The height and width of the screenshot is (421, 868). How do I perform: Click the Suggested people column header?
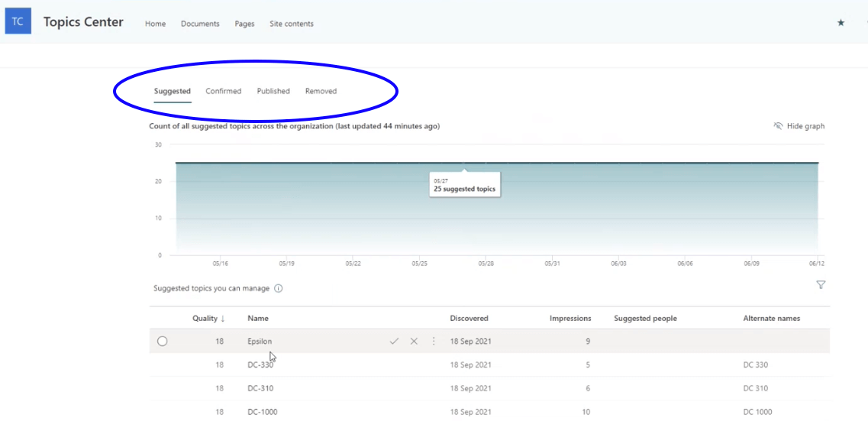pos(645,319)
